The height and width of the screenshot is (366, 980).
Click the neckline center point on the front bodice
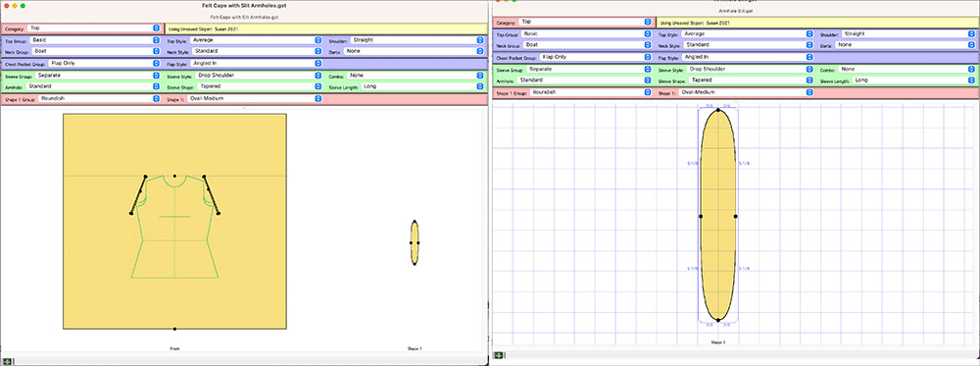point(175,176)
